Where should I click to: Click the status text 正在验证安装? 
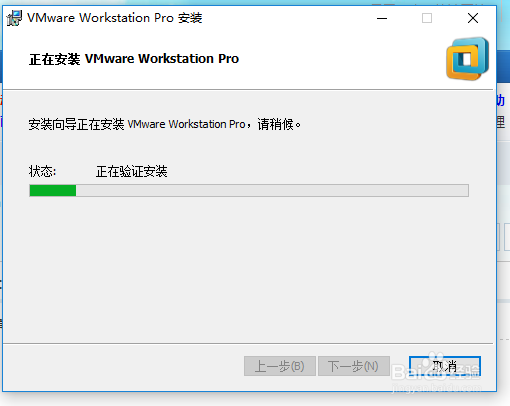click(x=132, y=172)
